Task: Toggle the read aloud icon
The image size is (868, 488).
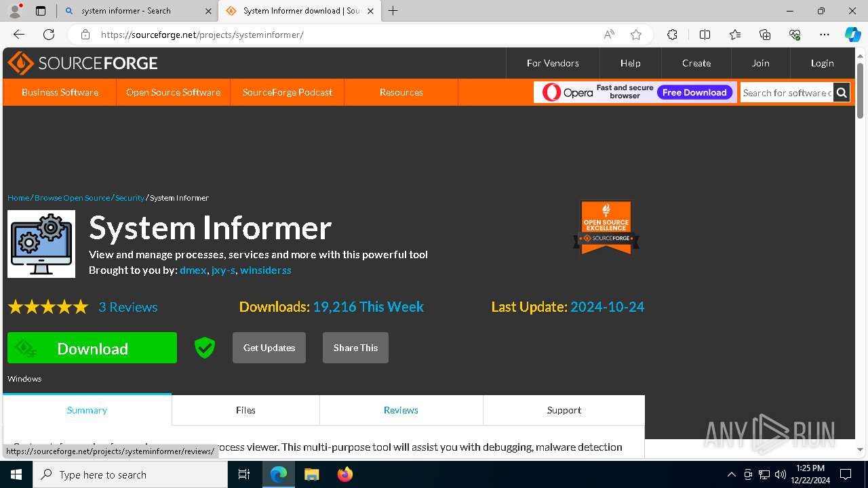Action: 609,35
